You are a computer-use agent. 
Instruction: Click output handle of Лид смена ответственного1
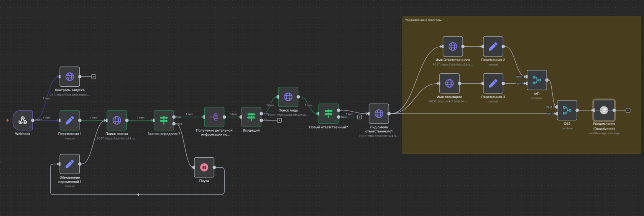389,114
